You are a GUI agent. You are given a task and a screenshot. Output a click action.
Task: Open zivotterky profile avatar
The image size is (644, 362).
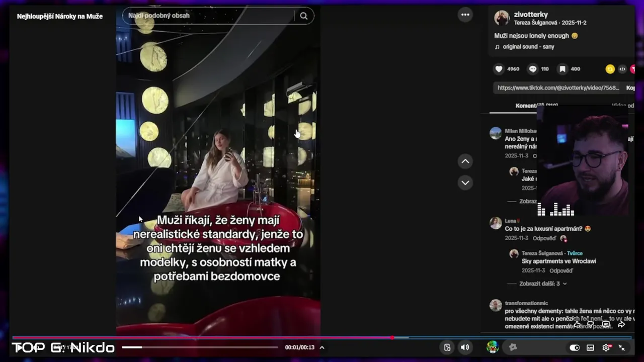[x=502, y=18]
